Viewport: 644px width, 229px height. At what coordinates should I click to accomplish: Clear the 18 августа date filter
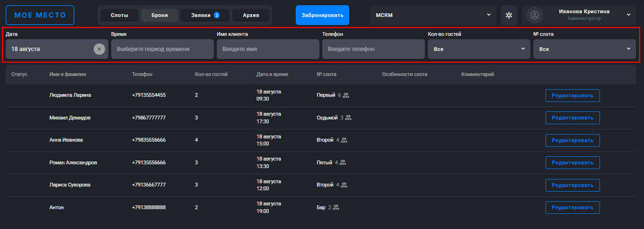point(99,49)
